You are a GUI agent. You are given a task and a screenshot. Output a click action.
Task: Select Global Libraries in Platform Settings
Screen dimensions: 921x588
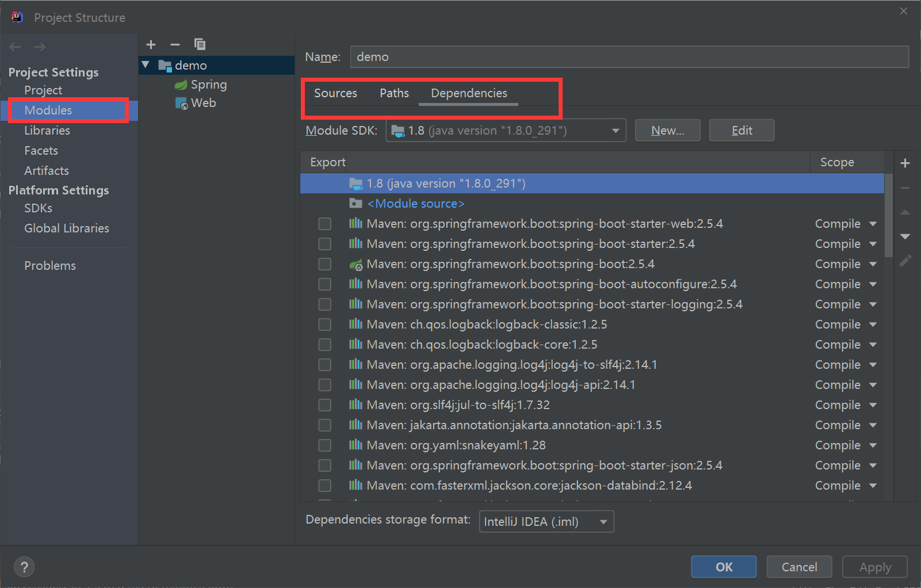coord(67,228)
